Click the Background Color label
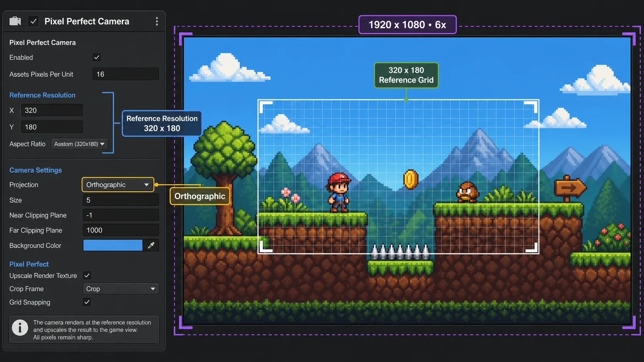 pos(35,245)
